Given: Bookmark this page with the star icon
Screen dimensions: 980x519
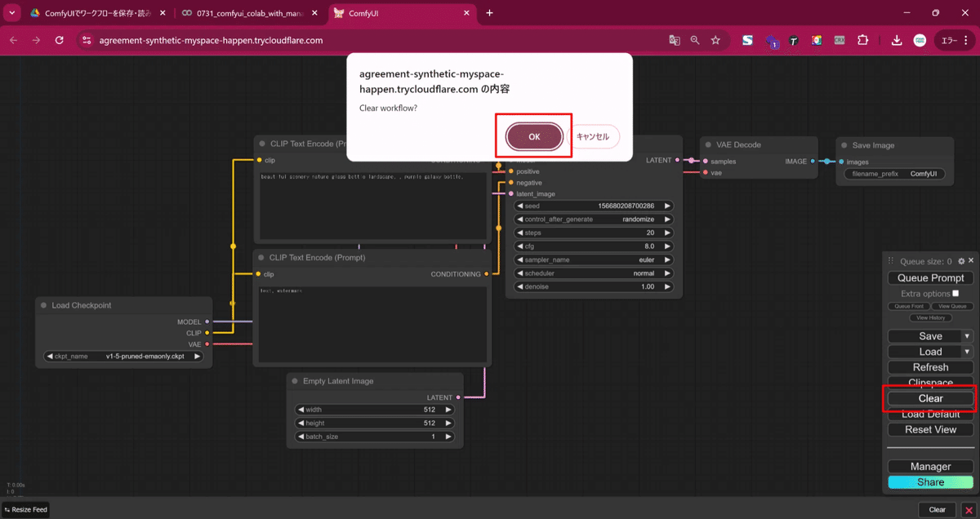Looking at the screenshot, I should tap(715, 40).
